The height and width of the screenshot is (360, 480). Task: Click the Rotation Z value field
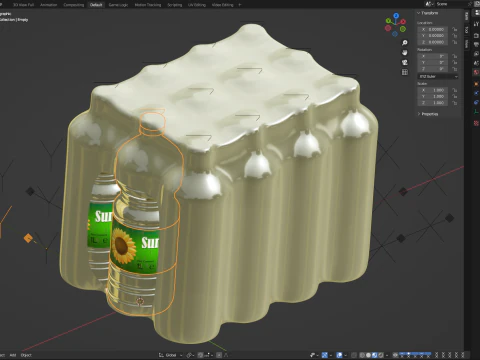point(433,69)
